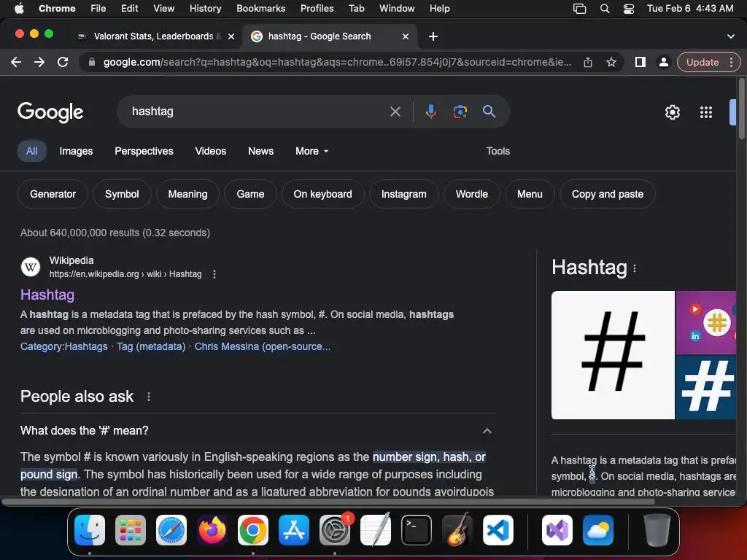Open the Wikipedia Hashtag result title
The image size is (747, 560).
pyautogui.click(x=47, y=295)
